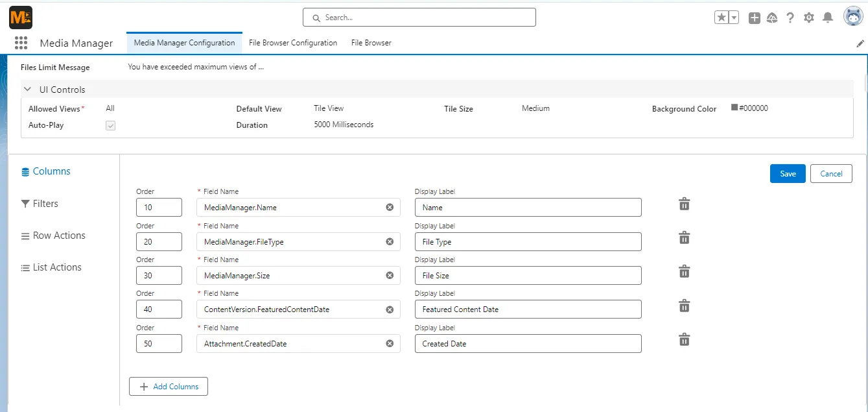Click the #000000 background color swatch
868x412 pixels.
[x=734, y=108]
